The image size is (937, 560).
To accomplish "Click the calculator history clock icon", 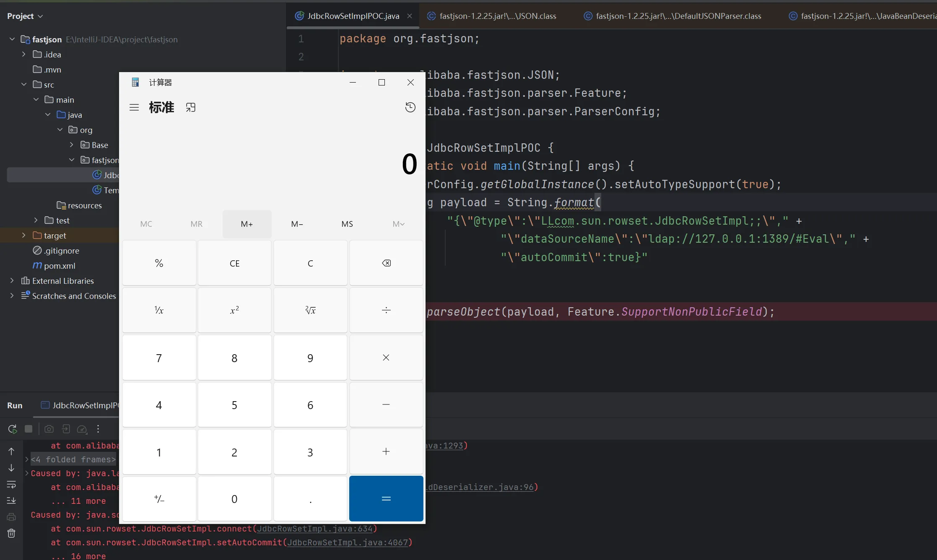I will click(410, 107).
